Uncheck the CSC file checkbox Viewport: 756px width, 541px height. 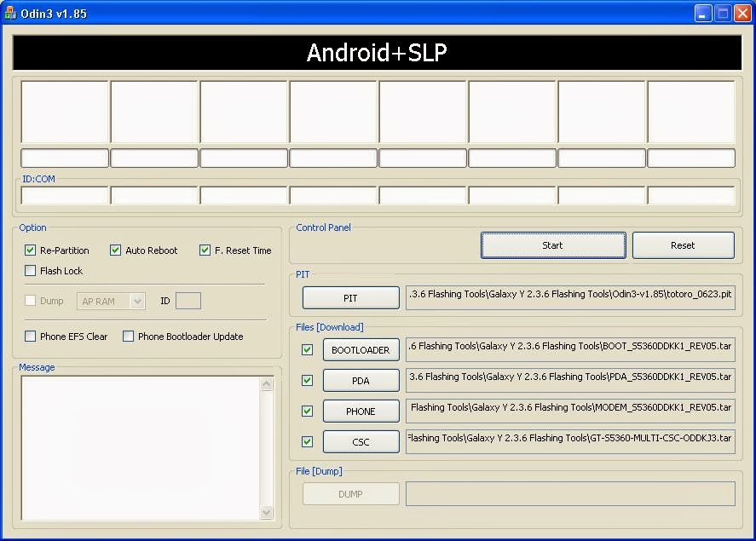point(307,442)
